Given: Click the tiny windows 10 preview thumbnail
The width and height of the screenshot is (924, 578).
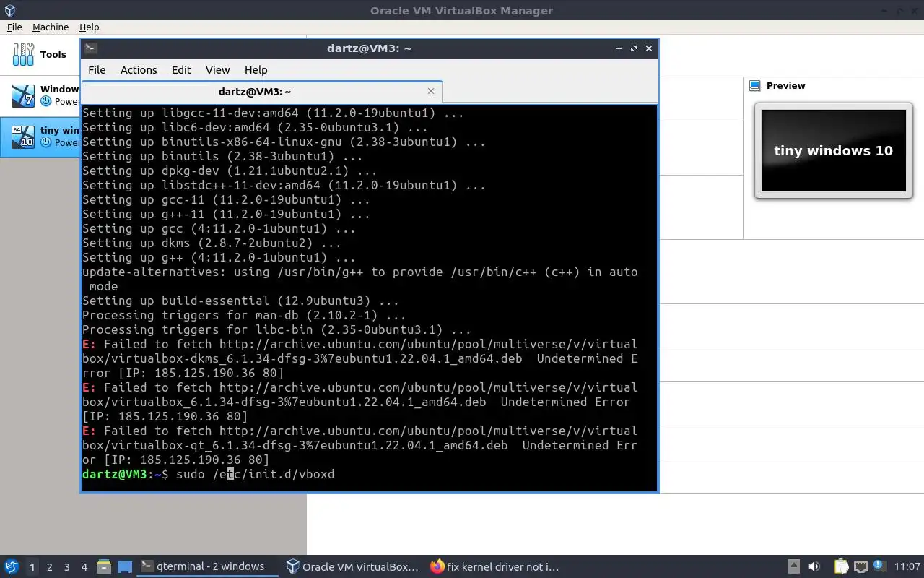Looking at the screenshot, I should tap(833, 150).
